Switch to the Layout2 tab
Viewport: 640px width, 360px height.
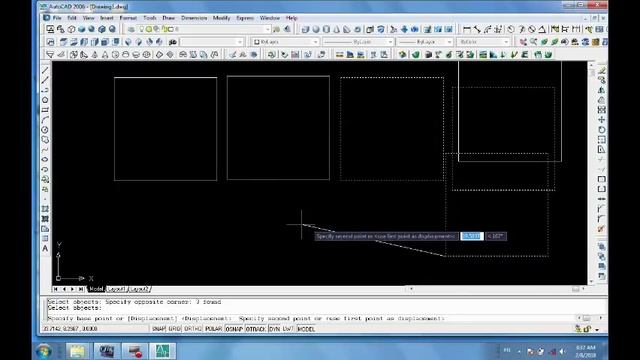pos(139,289)
